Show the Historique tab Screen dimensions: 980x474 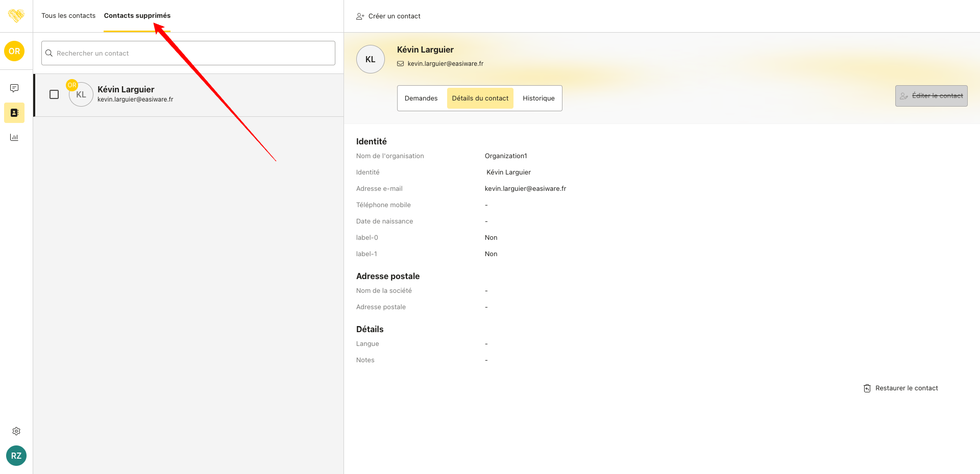point(538,98)
